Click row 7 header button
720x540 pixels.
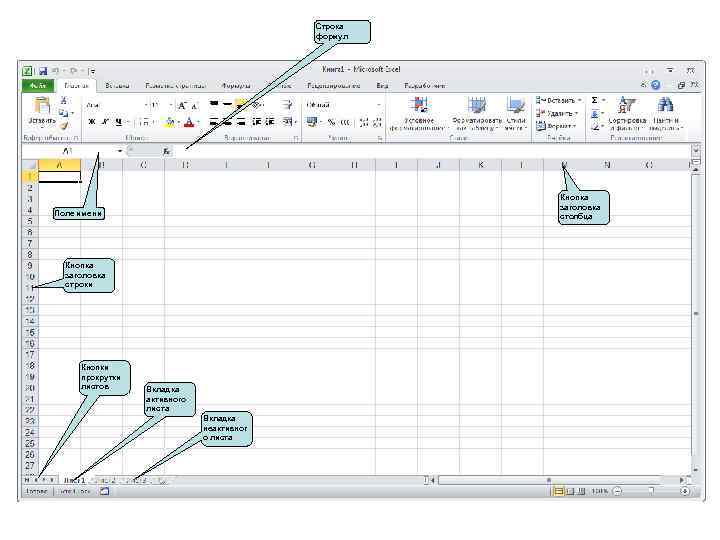[x=30, y=243]
